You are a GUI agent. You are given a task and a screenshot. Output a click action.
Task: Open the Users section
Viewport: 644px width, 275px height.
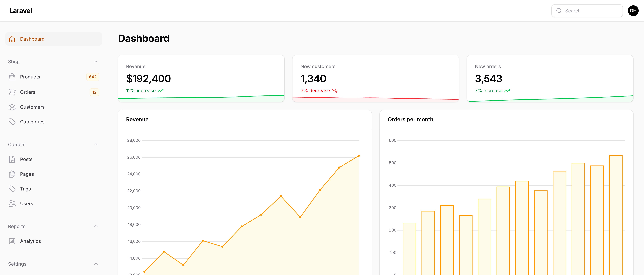pyautogui.click(x=54, y=203)
